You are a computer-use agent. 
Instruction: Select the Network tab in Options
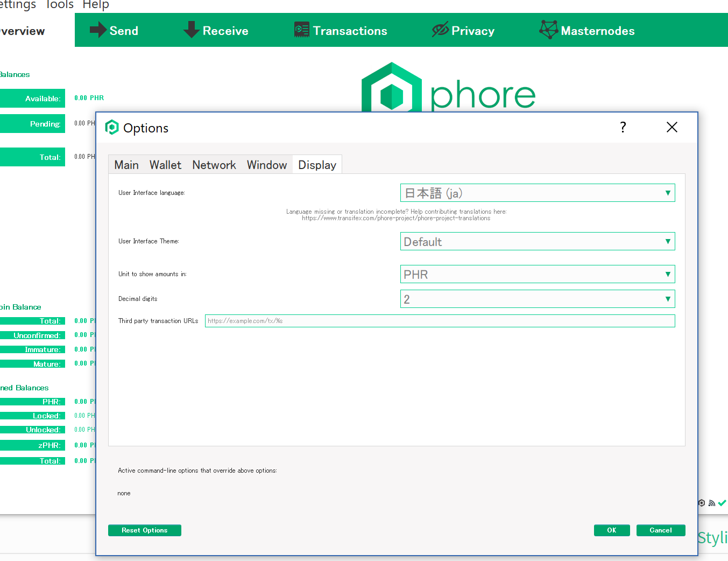214,165
